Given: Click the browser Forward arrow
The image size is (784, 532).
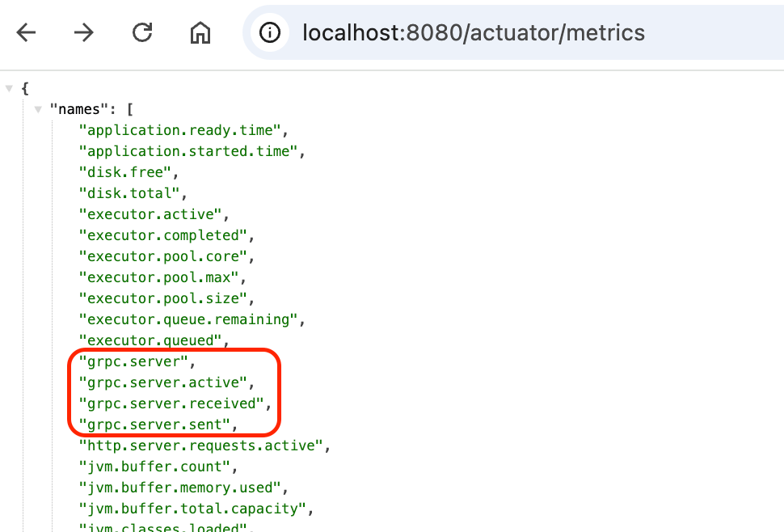Looking at the screenshot, I should point(83,32).
